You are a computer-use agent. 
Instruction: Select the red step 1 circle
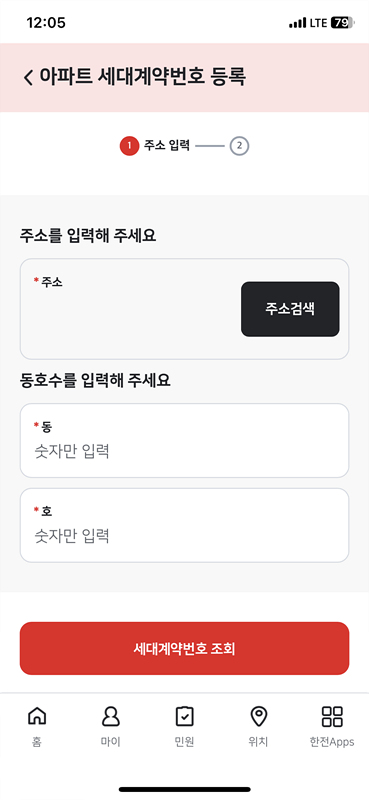coord(129,146)
